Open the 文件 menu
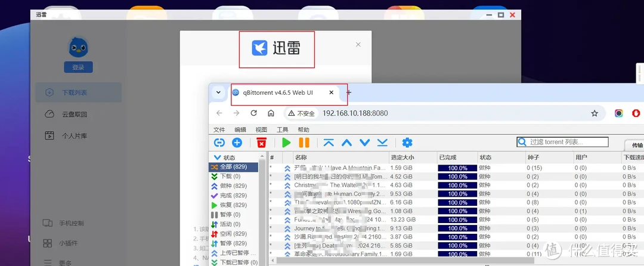Viewport: 644px width, 266px height. (219, 129)
